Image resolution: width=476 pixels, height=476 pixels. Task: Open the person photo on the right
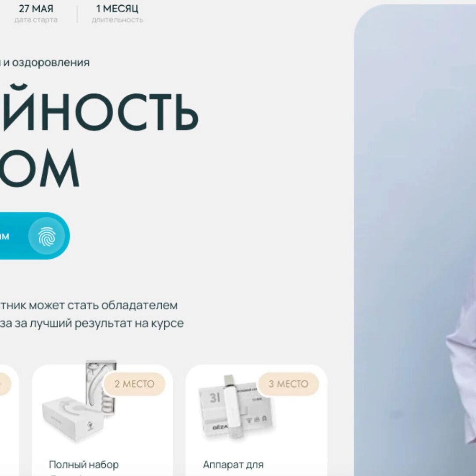click(415, 240)
